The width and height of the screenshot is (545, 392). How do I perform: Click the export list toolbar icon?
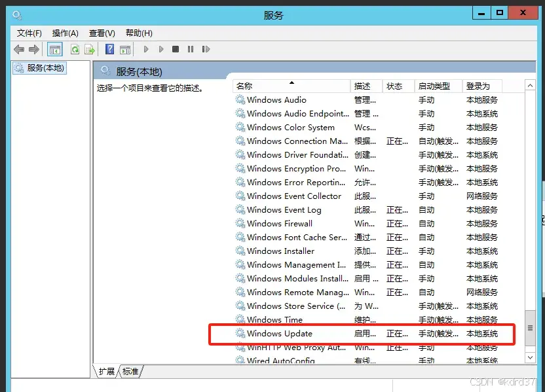(90, 49)
